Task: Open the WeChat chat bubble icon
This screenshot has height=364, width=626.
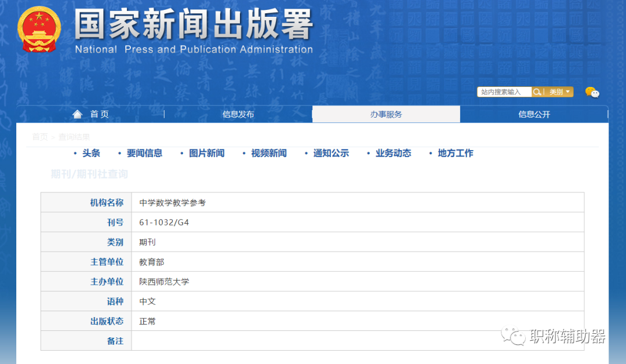Action: tap(592, 92)
